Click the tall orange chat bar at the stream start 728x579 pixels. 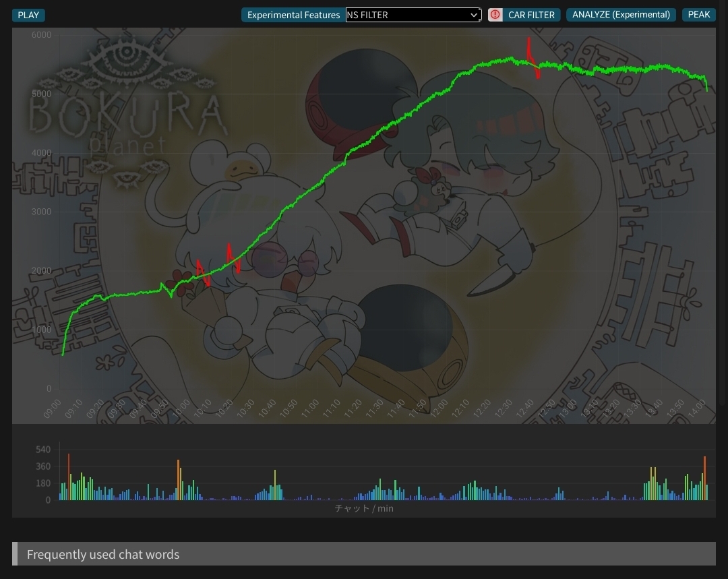[x=69, y=477]
